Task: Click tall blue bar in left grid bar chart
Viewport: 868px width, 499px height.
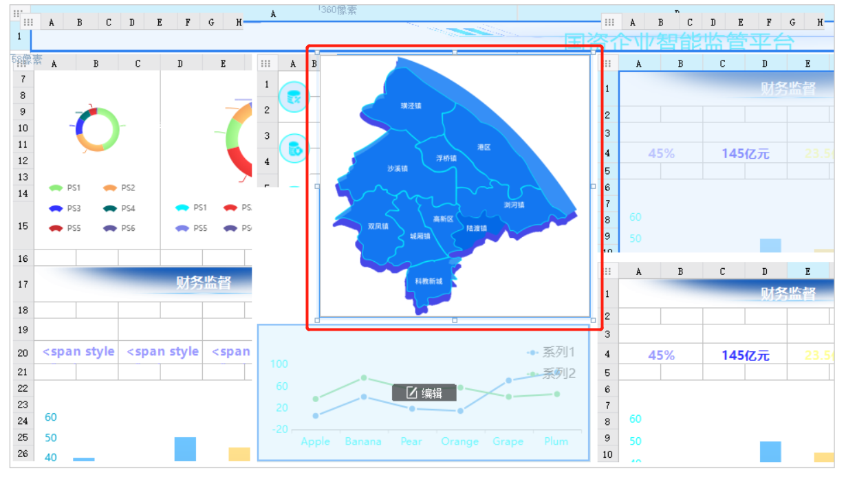Action: tap(185, 449)
